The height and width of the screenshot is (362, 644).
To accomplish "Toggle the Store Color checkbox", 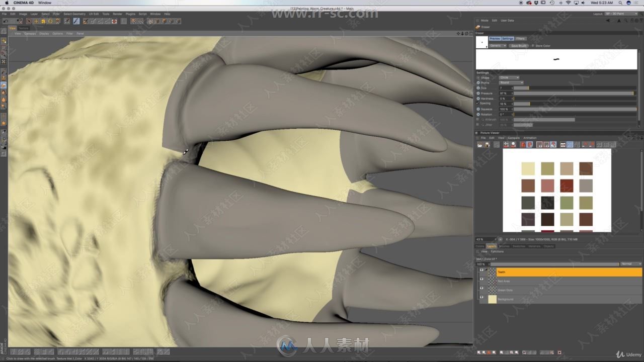I will [532, 46].
